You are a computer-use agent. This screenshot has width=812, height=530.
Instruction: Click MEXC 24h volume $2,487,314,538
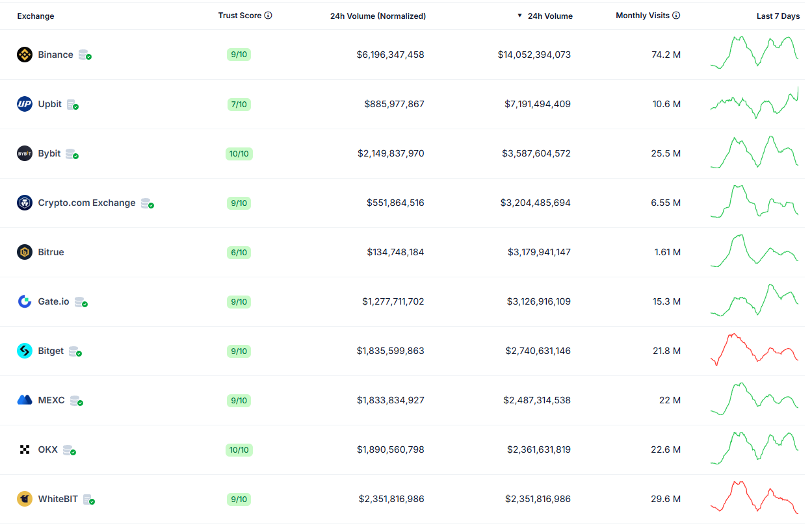tap(537, 400)
